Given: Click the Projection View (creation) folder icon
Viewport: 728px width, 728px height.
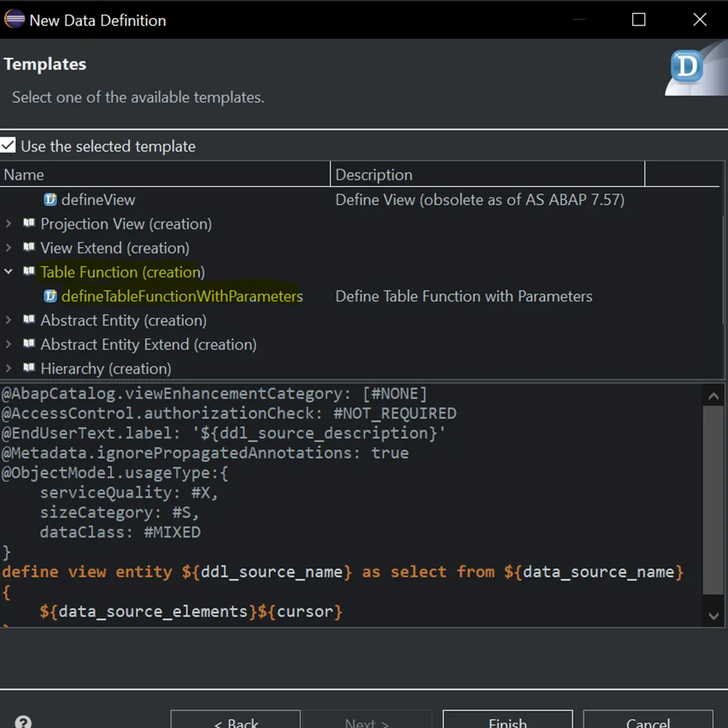Looking at the screenshot, I should pos(30,223).
